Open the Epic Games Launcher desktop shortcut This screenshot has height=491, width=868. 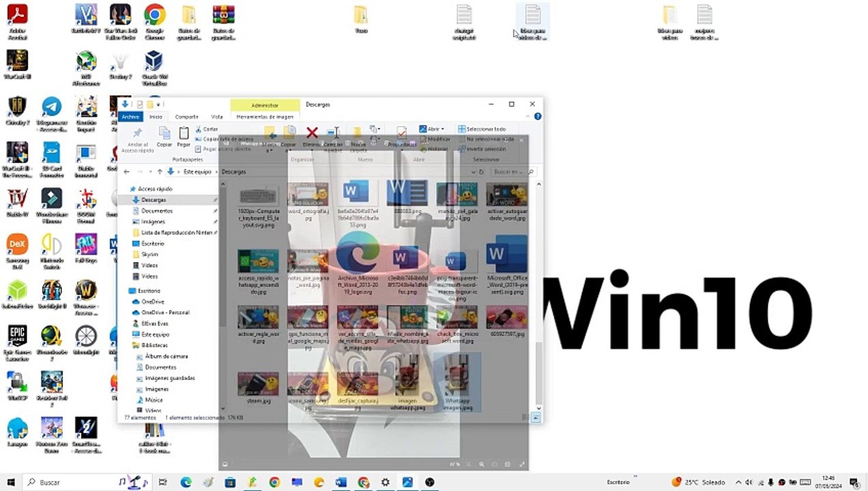point(17,344)
